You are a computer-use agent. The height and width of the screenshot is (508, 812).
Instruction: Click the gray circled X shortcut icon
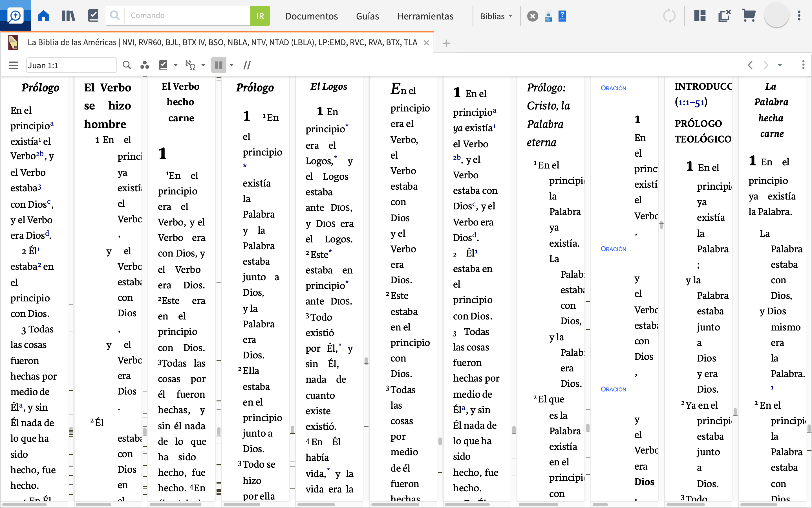[x=533, y=16]
